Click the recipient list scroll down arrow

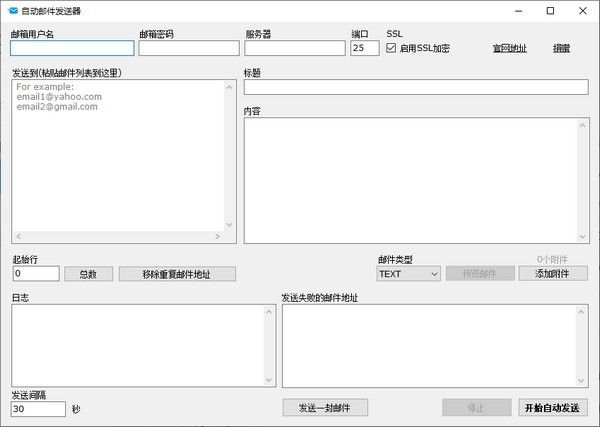tap(229, 225)
